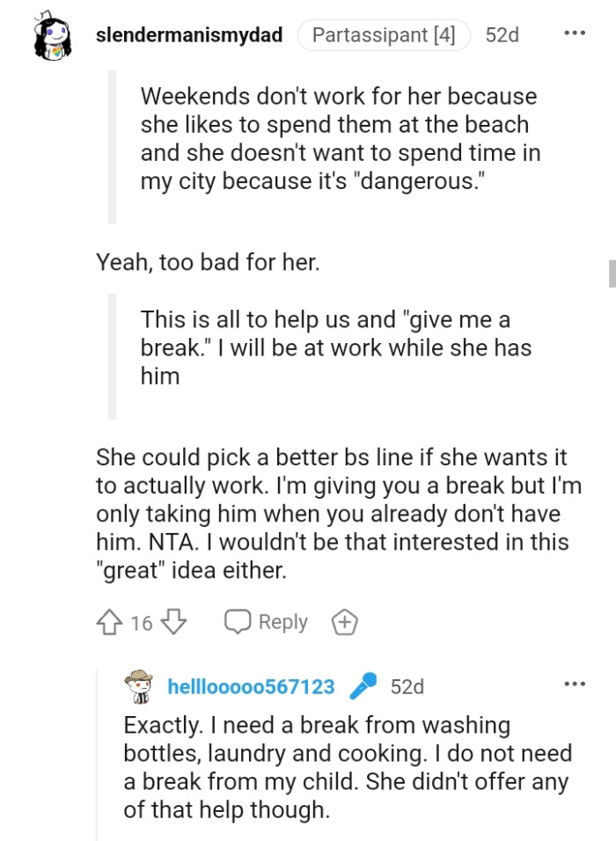Open the overflow menu on slendermanismydad's comment
The image size is (616, 841).
[574, 32]
